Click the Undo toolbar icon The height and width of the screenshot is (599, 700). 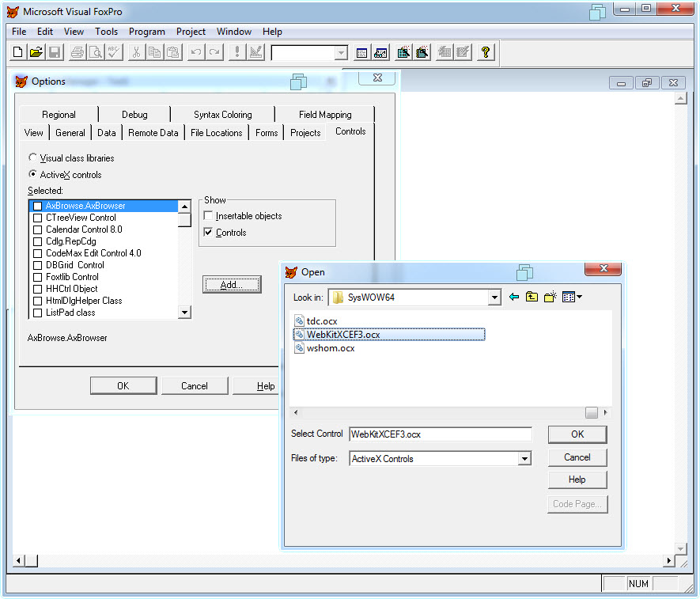pos(195,53)
